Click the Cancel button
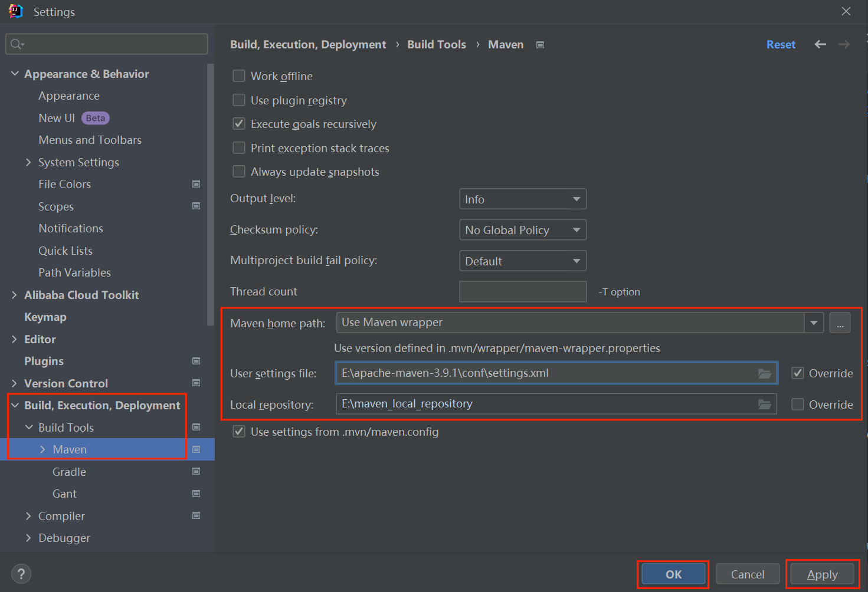The image size is (868, 592). tap(747, 574)
